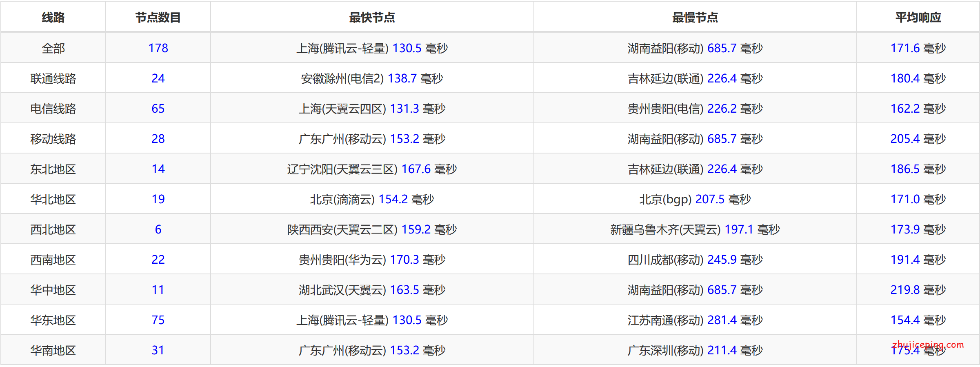Click the 162.2 毫秒 average response
Screen dimensions: 980x367
click(x=918, y=109)
